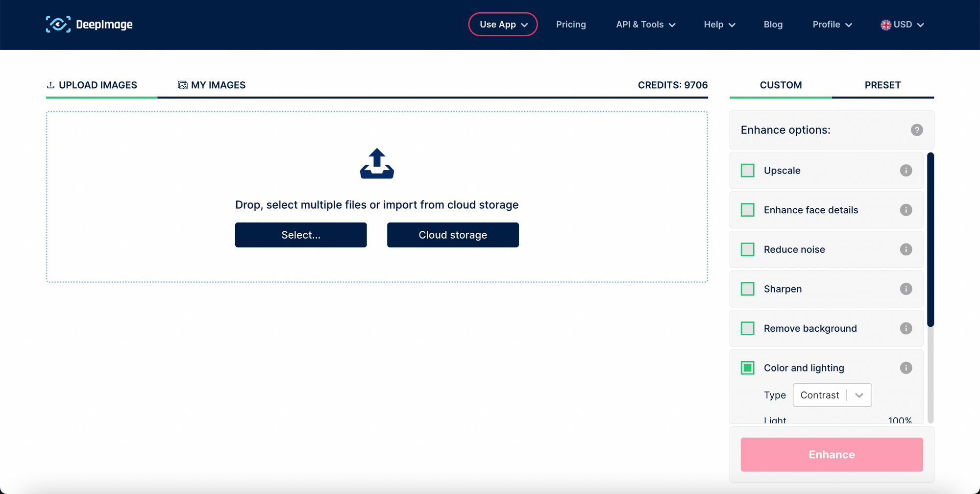Click the Upload Images arrow icon
The height and width of the screenshot is (494, 980).
tap(50, 85)
